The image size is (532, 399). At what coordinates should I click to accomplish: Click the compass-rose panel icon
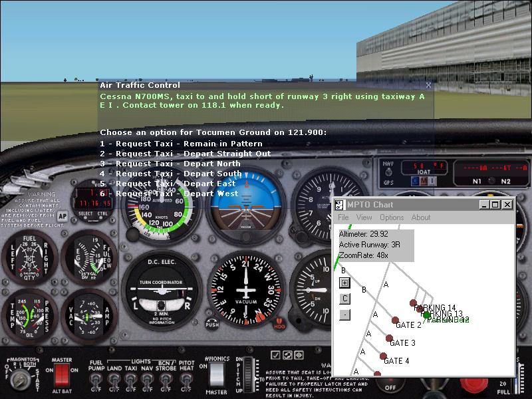(x=299, y=355)
